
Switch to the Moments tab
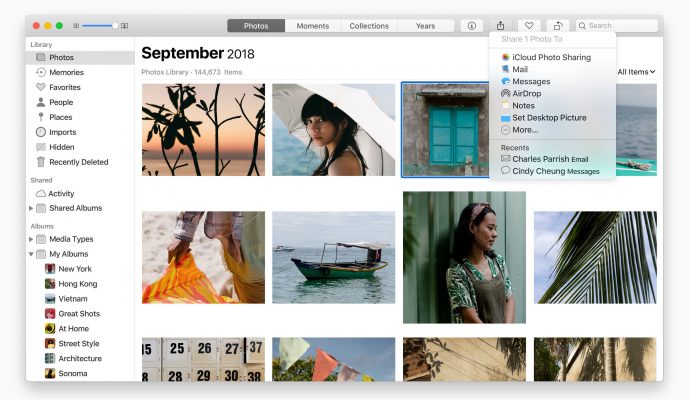pyautogui.click(x=313, y=26)
